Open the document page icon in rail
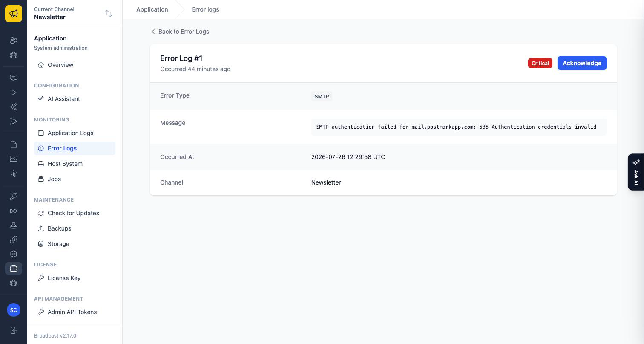Viewport: 644px width, 344px height. click(14, 145)
